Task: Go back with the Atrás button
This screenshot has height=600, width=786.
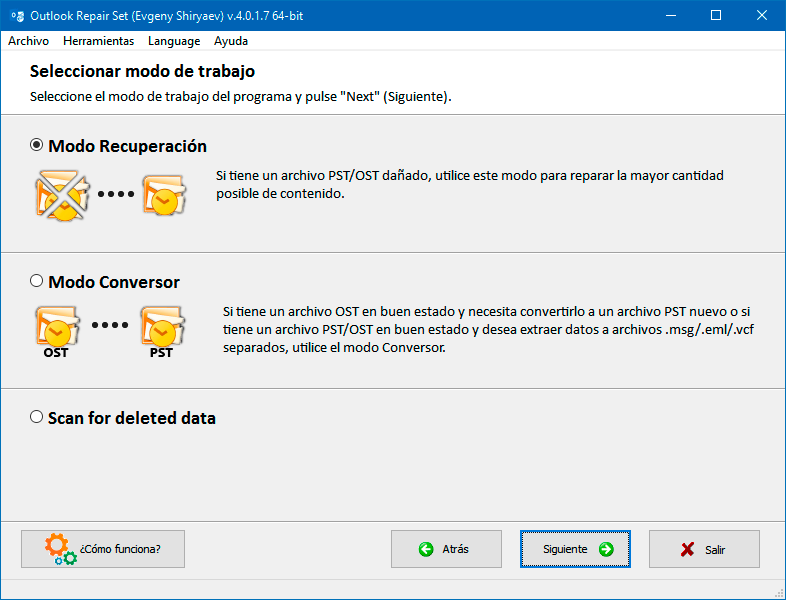Action: (x=446, y=549)
